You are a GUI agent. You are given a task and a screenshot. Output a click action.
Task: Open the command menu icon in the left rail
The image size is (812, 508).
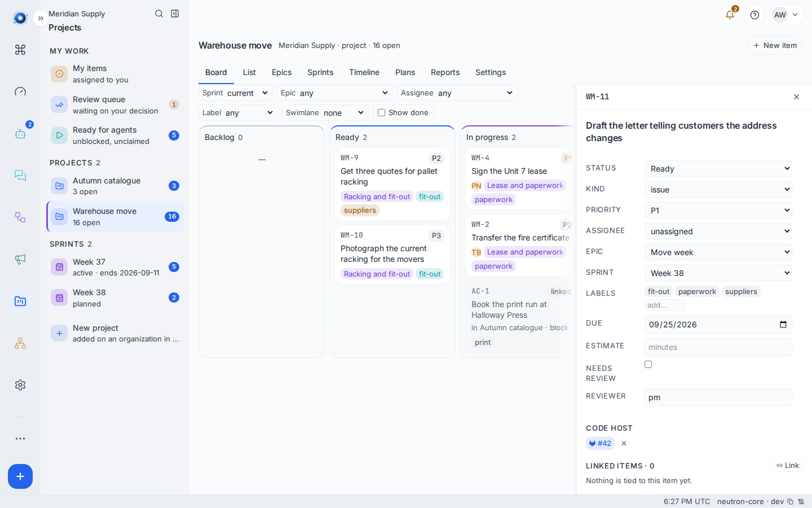(20, 50)
